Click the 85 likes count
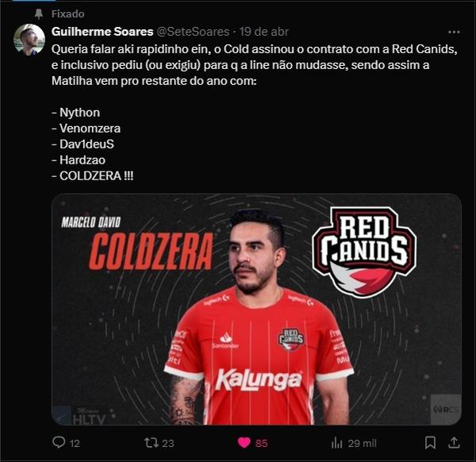Screen dimensions: 476x462 tap(261, 444)
